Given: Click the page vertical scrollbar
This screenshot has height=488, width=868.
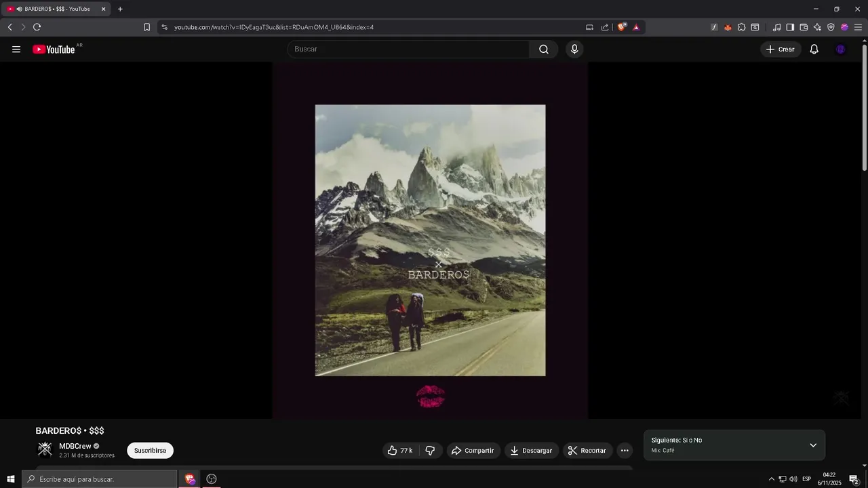Looking at the screenshot, I should coord(864,107).
